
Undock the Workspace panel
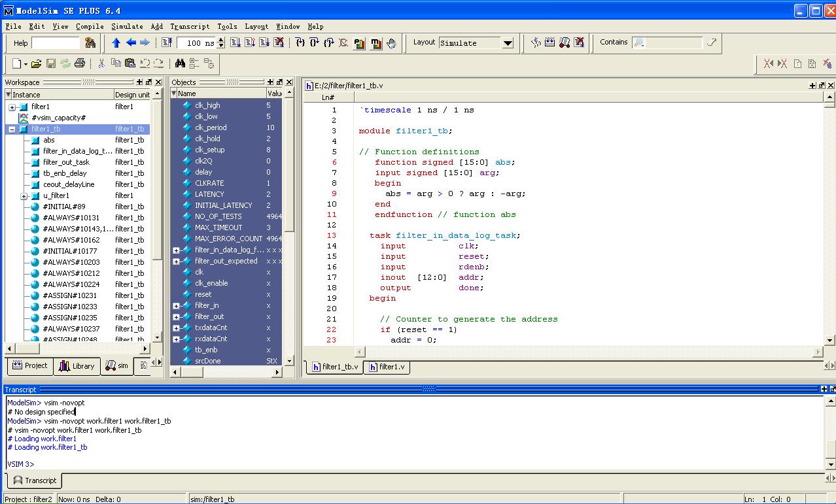[148, 82]
